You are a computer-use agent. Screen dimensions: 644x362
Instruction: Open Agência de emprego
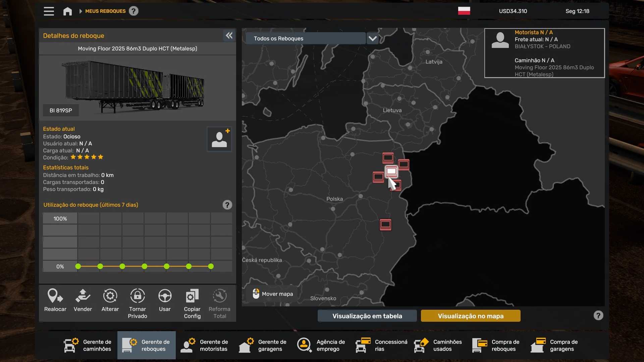tap(321, 345)
